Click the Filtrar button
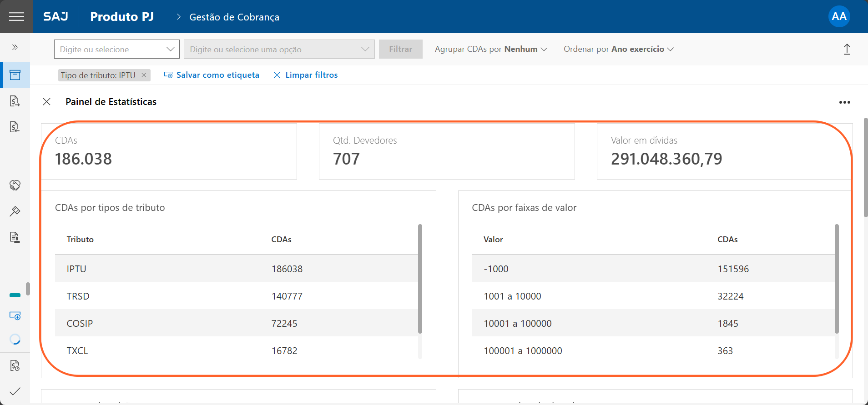This screenshot has height=405, width=868. coord(401,49)
